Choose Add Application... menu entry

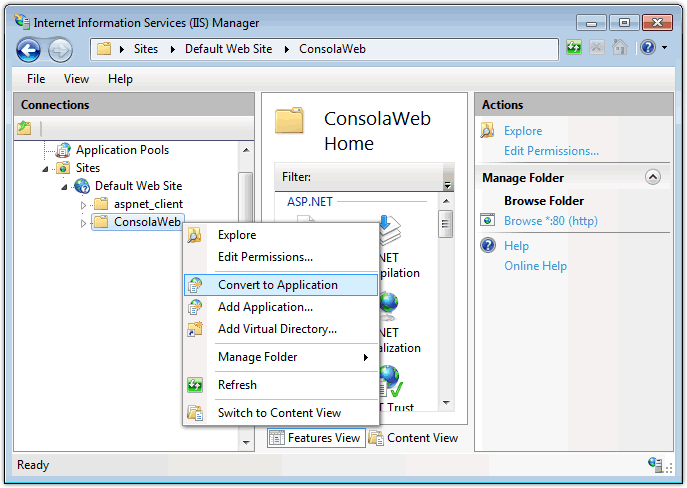pos(281,307)
